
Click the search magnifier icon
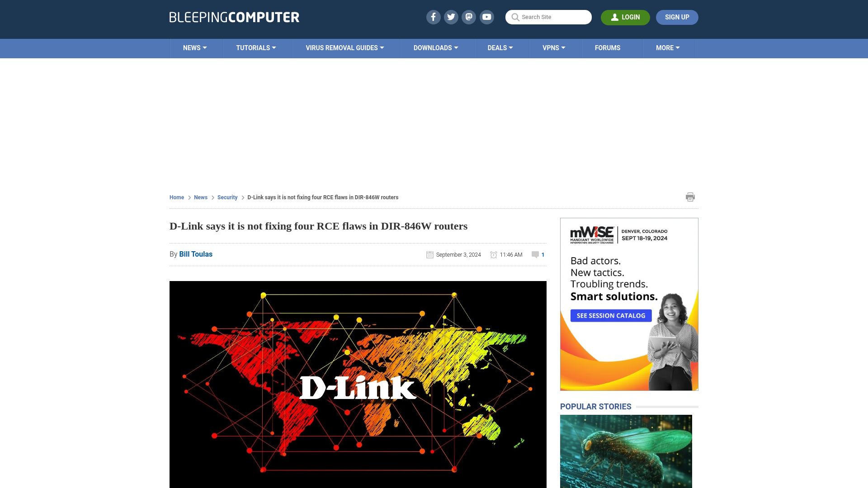tap(515, 17)
